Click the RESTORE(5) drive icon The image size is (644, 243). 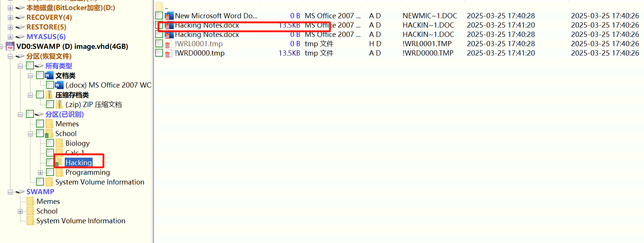click(x=20, y=27)
